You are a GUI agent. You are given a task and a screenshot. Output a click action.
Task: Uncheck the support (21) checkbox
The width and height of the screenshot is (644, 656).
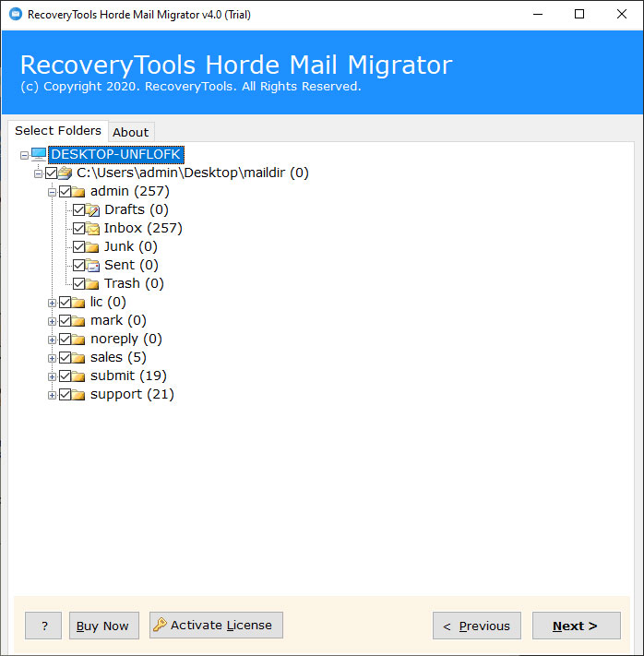point(65,394)
